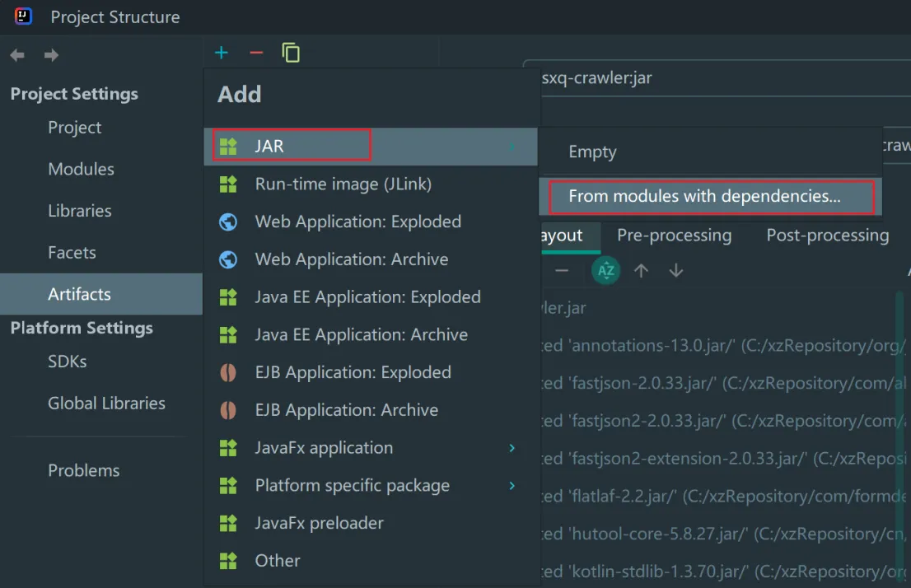This screenshot has height=588, width=911.
Task: Select the fastjson2-extension-2.0.33.jar entry
Action: tap(725, 460)
